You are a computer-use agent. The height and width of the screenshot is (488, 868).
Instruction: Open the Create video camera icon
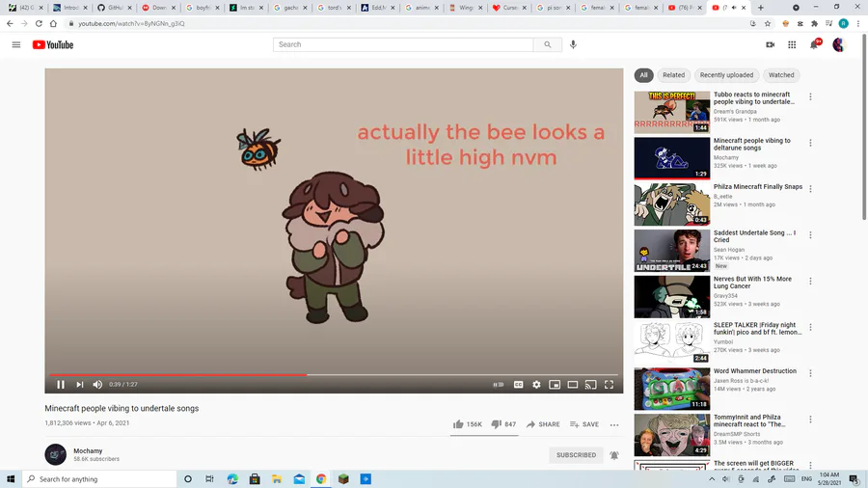coord(770,44)
